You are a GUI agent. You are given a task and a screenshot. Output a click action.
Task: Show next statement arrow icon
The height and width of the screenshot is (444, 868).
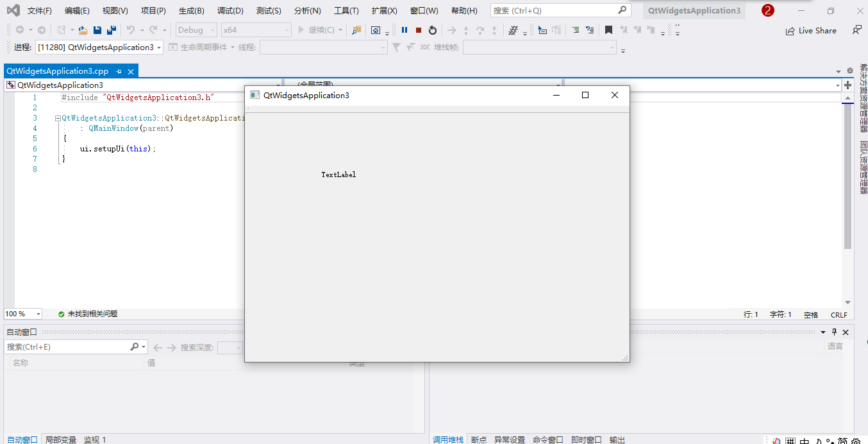click(x=452, y=30)
